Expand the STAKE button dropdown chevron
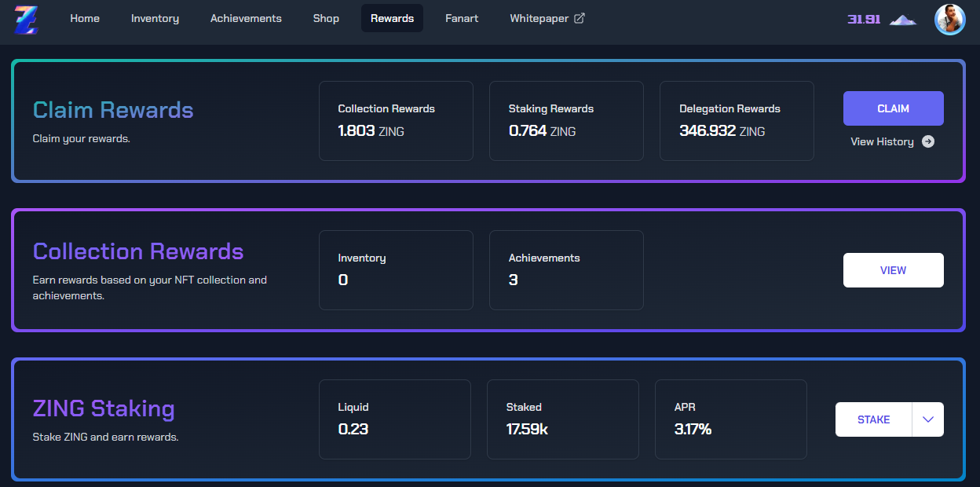Viewport: 980px width, 487px height. 927,419
